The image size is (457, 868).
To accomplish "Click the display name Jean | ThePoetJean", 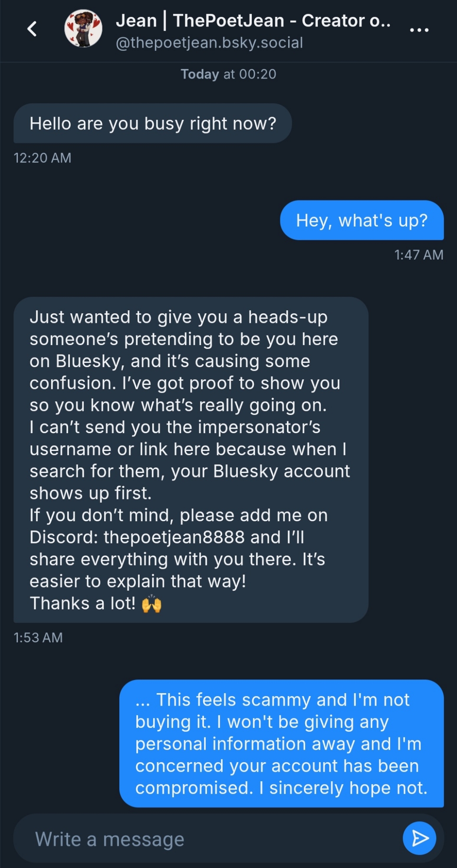I will pos(253,20).
